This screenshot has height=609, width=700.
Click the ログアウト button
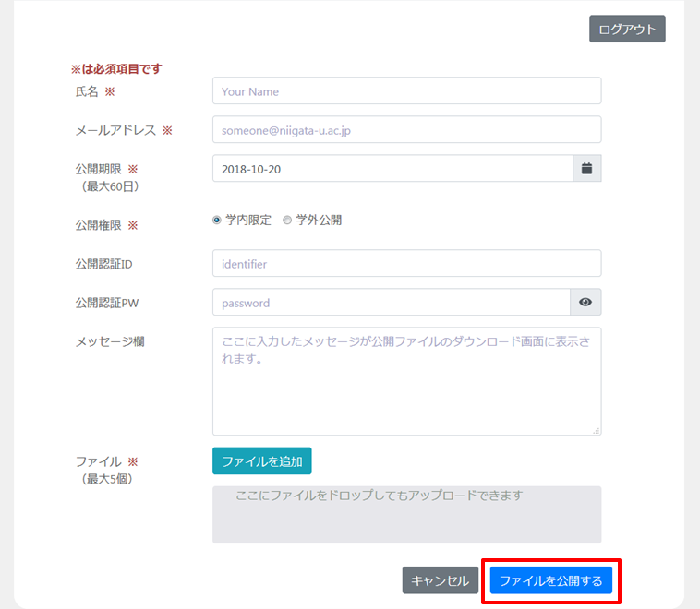[627, 30]
